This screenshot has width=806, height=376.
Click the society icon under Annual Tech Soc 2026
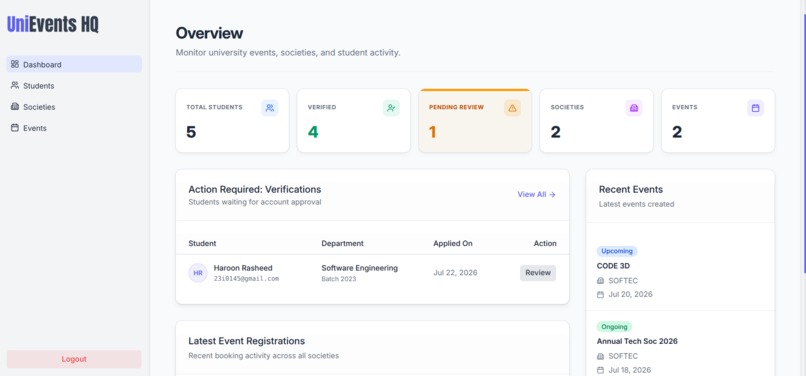coord(600,356)
